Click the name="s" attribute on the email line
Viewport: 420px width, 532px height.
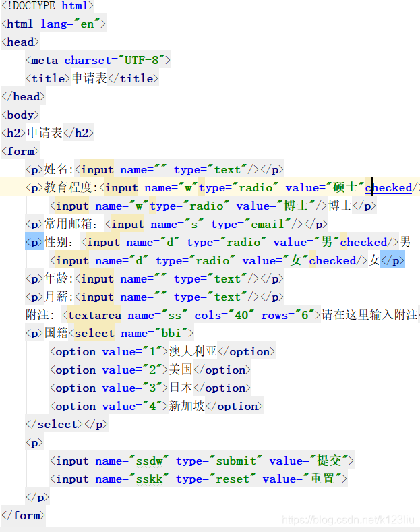tap(177, 224)
